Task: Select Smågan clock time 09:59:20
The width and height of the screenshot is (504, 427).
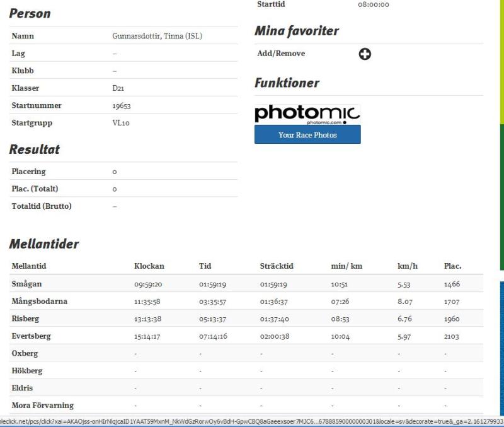Action: (148, 284)
